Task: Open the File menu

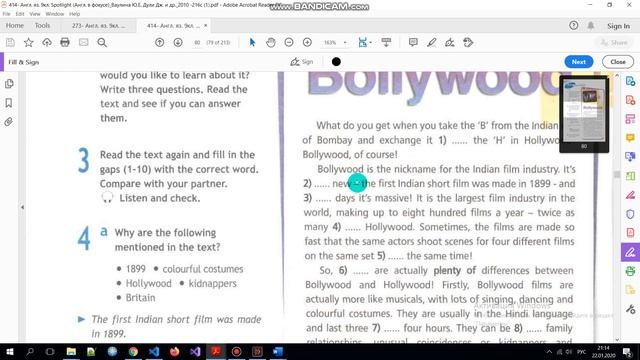Action: click(x=7, y=14)
